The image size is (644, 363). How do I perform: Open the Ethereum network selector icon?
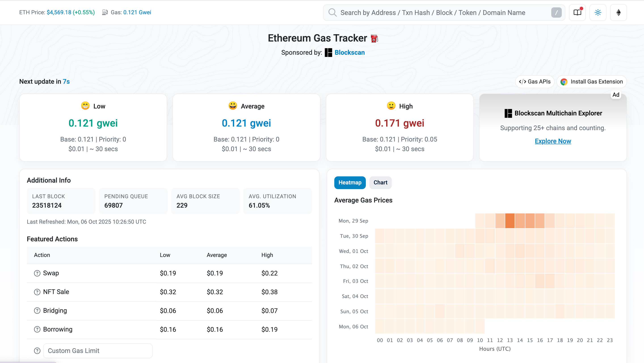click(618, 13)
